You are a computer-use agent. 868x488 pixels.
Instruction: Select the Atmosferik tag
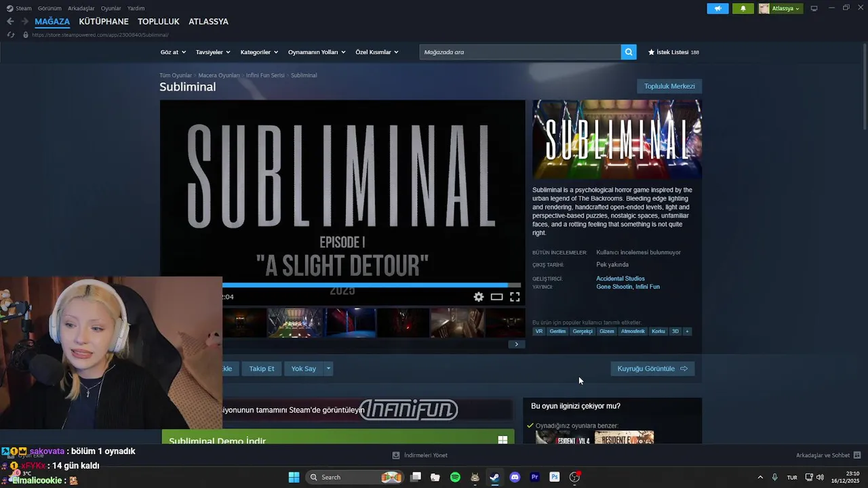pos(633,331)
